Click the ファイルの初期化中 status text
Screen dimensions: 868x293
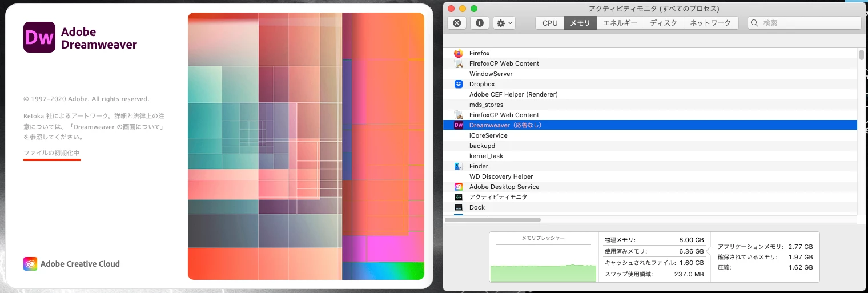(51, 153)
